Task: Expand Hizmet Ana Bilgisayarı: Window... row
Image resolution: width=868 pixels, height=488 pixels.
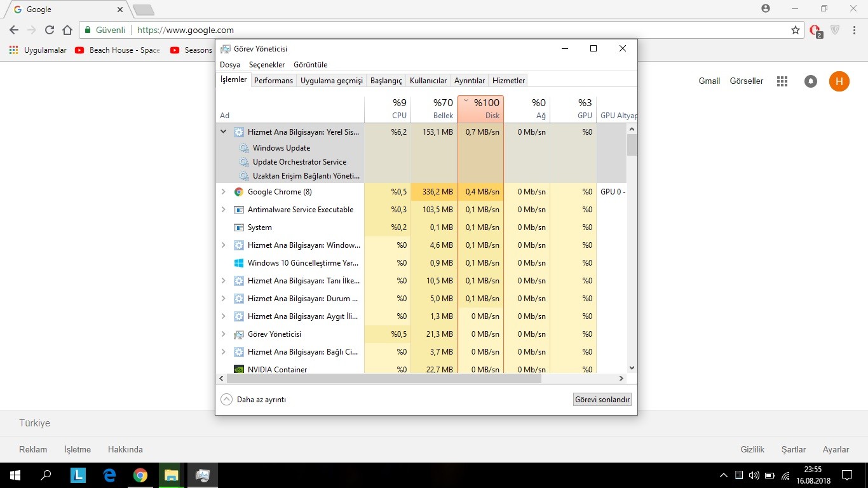Action: (223, 245)
